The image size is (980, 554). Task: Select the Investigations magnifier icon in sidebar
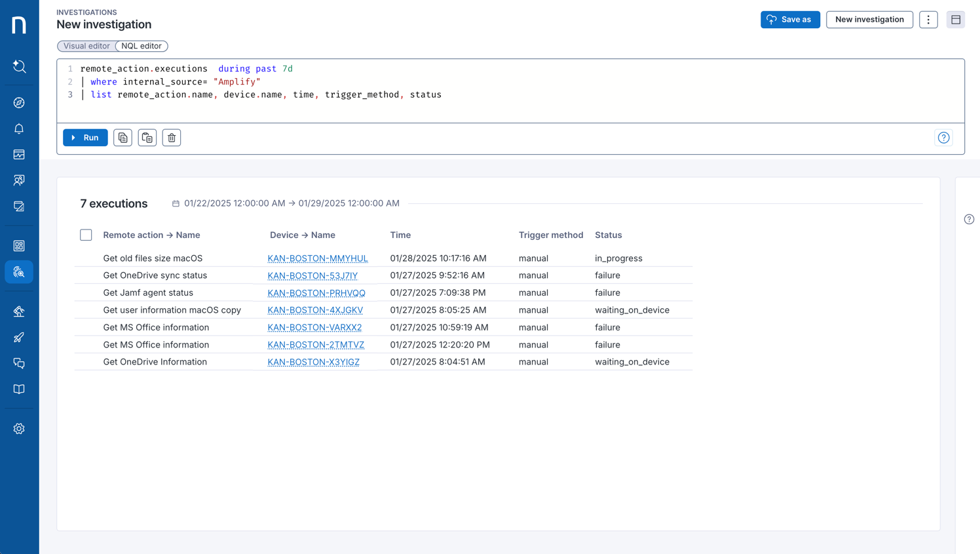tap(19, 271)
